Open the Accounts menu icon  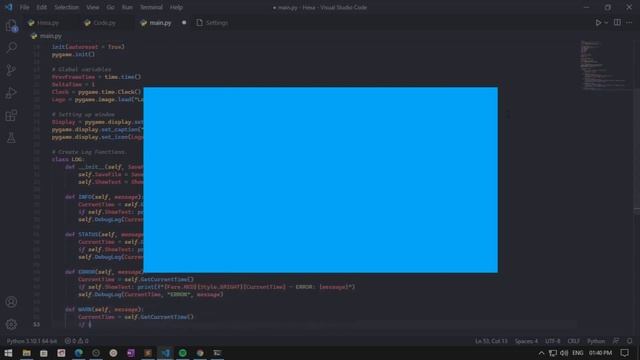(x=11, y=302)
